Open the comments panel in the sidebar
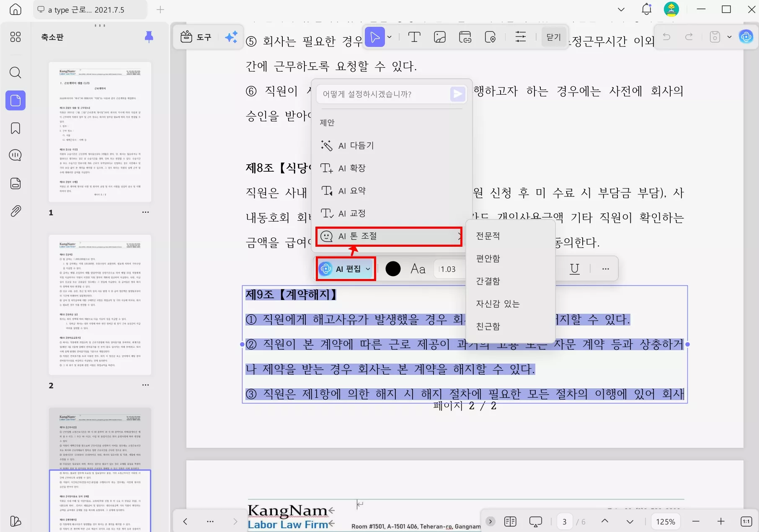The image size is (759, 532). click(15, 155)
